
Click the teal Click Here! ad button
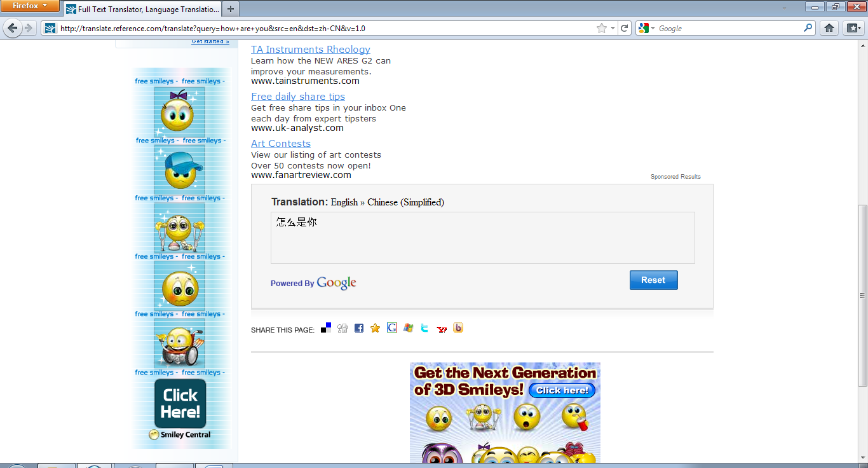tap(180, 404)
